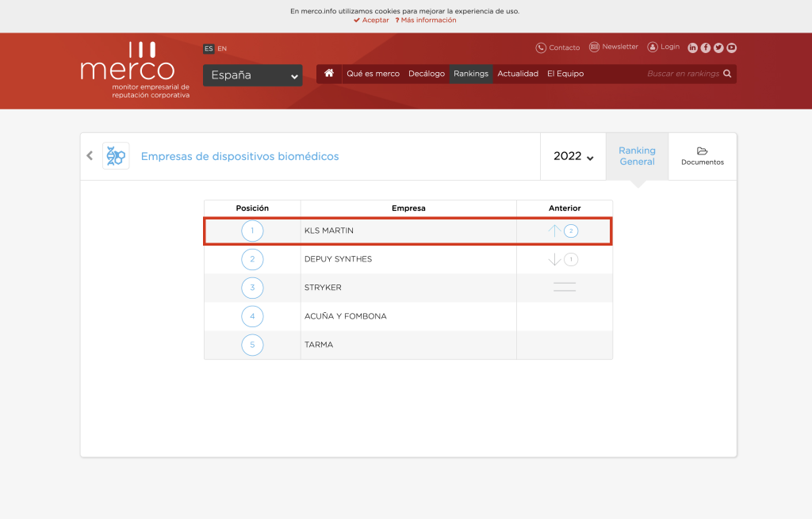Go back with the left chevron
The width and height of the screenshot is (812, 519).
click(90, 156)
